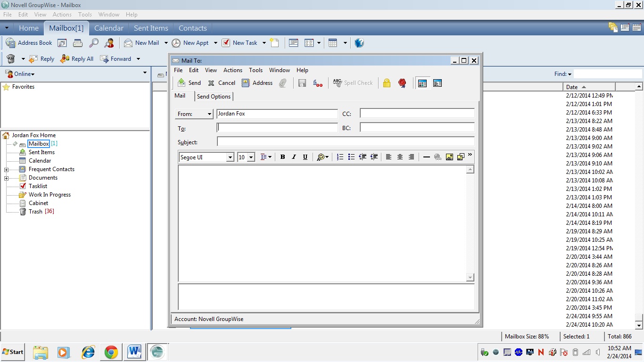Click the paperclip attach file icon
644x362 pixels.
point(283,83)
